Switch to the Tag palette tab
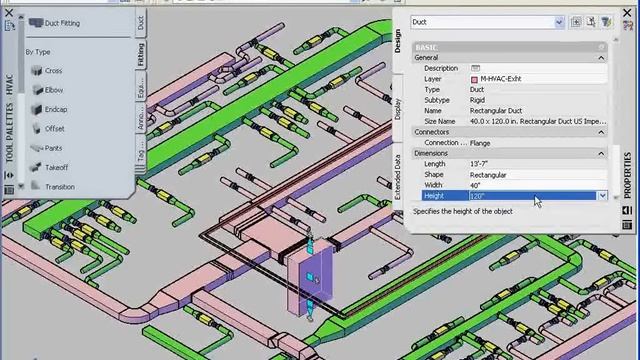 141,149
